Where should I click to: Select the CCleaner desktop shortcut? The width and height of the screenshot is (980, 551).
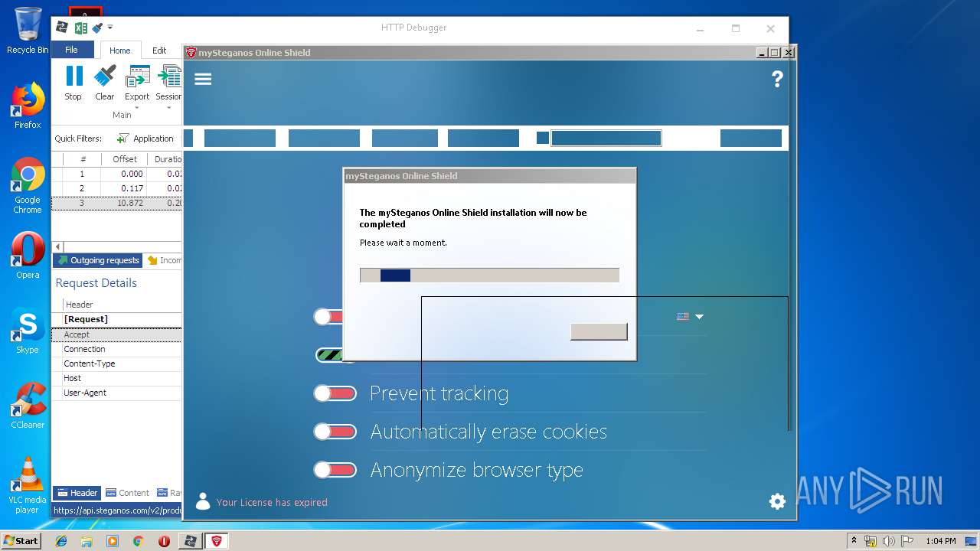[x=28, y=405]
